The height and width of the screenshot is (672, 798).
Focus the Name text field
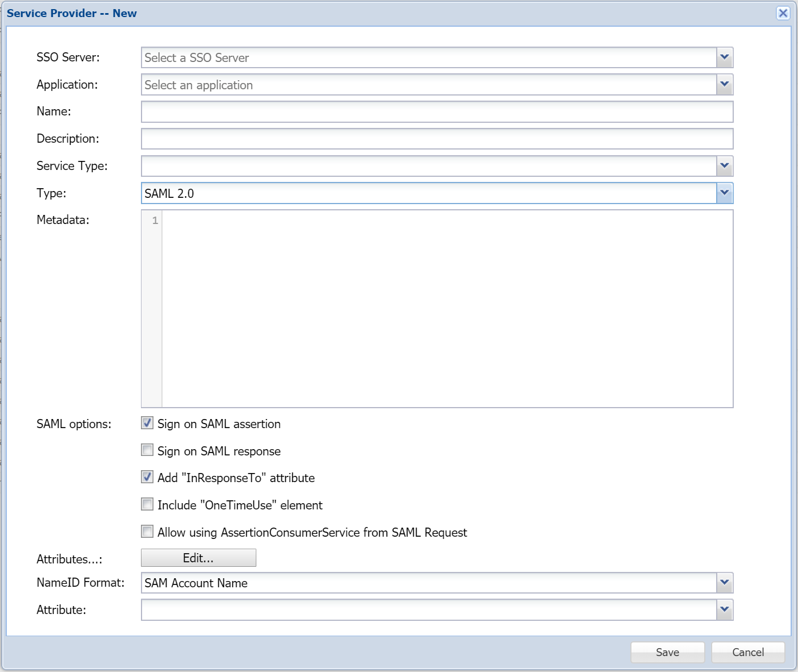(x=437, y=112)
